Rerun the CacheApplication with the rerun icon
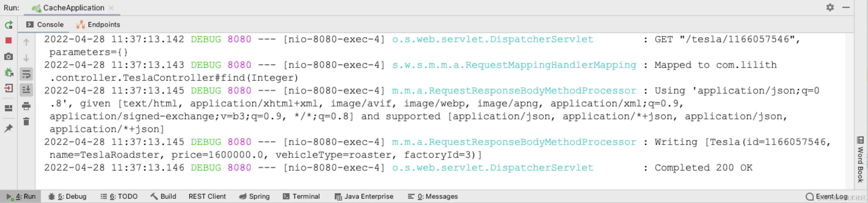The height and width of the screenshot is (203, 868). 9,25
